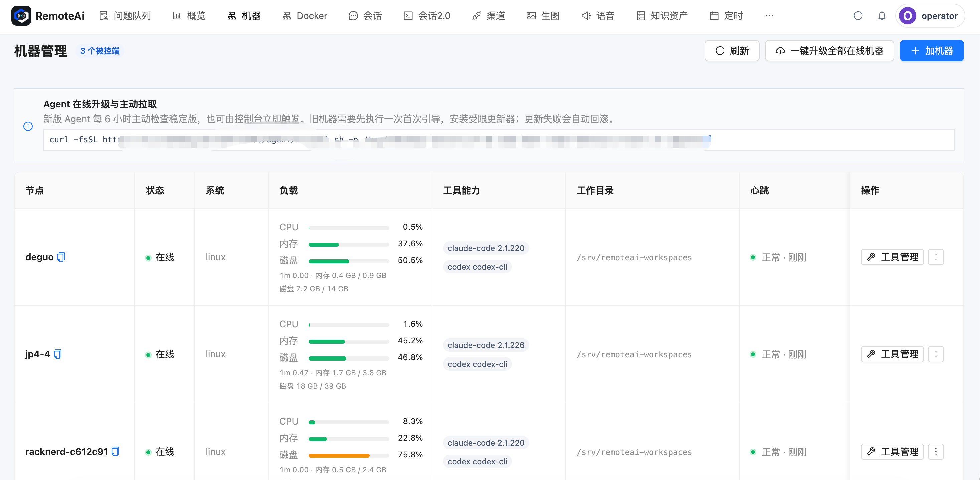This screenshot has width=980, height=480.
Task: Click the jp4-4 node name
Action: [x=38, y=354]
